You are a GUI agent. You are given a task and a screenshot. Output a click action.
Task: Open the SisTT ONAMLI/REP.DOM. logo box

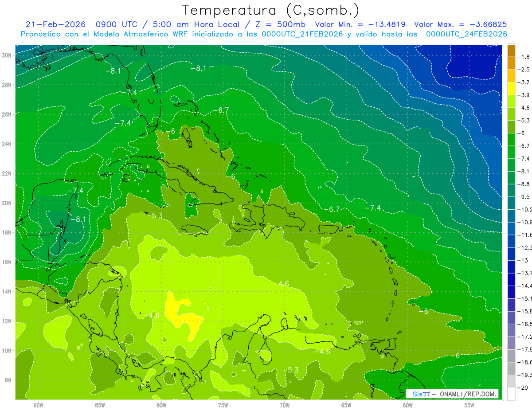point(452,394)
